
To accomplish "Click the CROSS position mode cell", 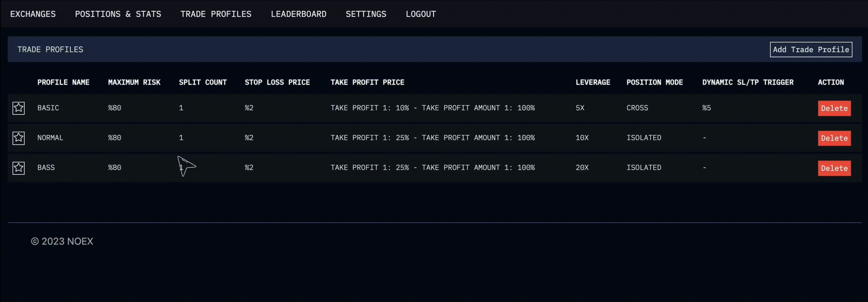I will 637,108.
